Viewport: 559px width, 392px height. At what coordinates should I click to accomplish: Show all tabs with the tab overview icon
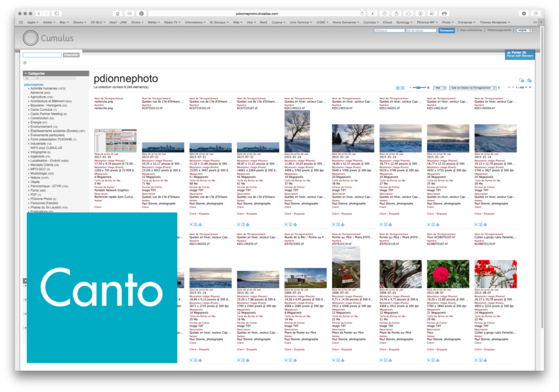click(x=536, y=14)
